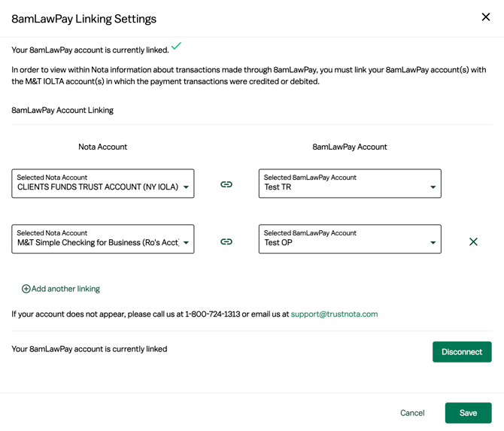Open the Test TR 8amLawPay account dropdown
The image size is (504, 431).
(350, 184)
